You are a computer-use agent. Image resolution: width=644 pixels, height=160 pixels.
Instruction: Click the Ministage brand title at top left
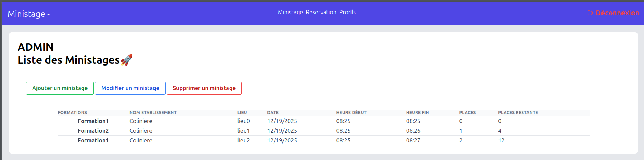(28, 14)
